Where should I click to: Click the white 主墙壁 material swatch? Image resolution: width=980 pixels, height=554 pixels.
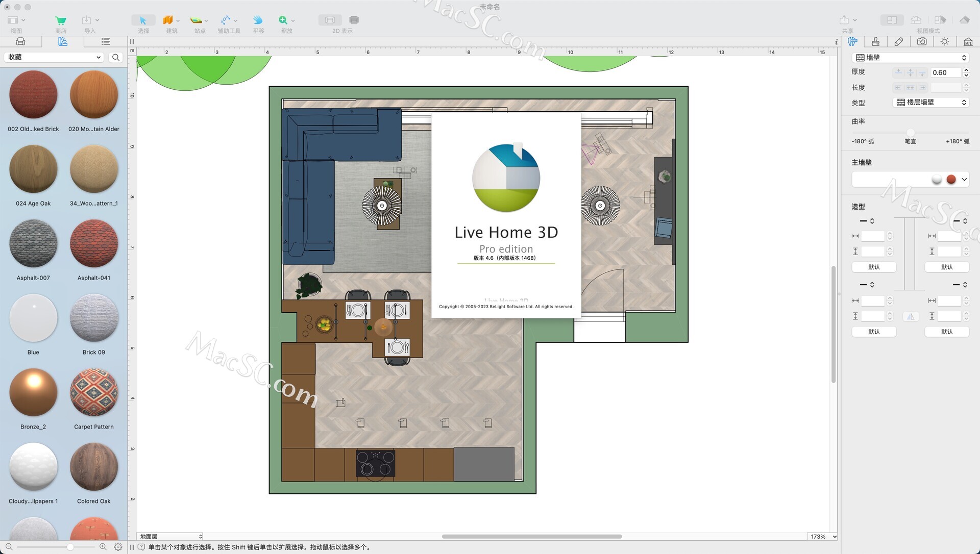937,179
